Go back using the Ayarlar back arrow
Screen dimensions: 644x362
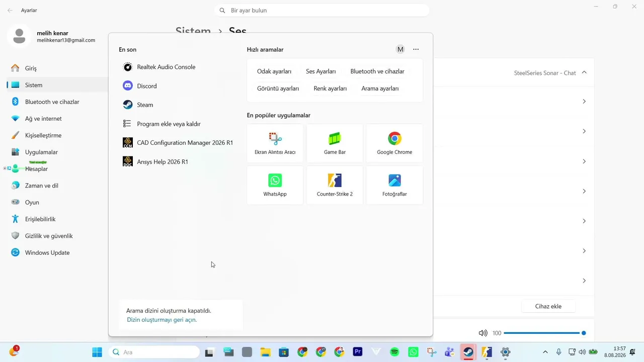10,10
